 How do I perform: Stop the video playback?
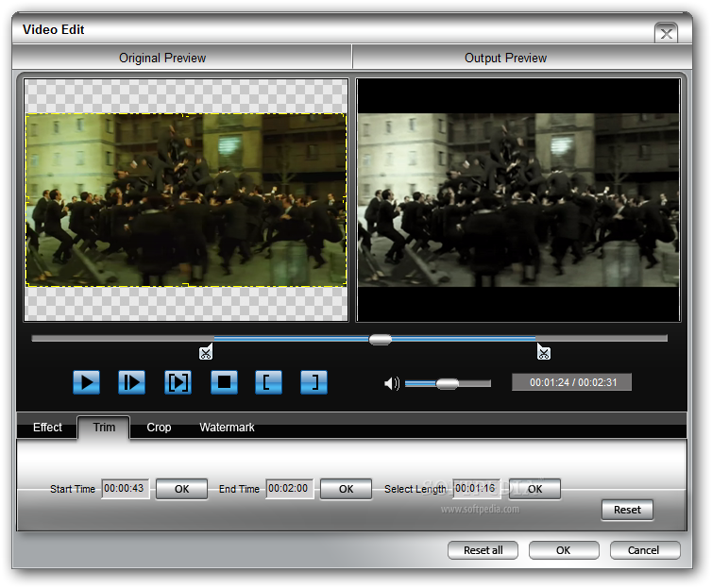click(224, 382)
